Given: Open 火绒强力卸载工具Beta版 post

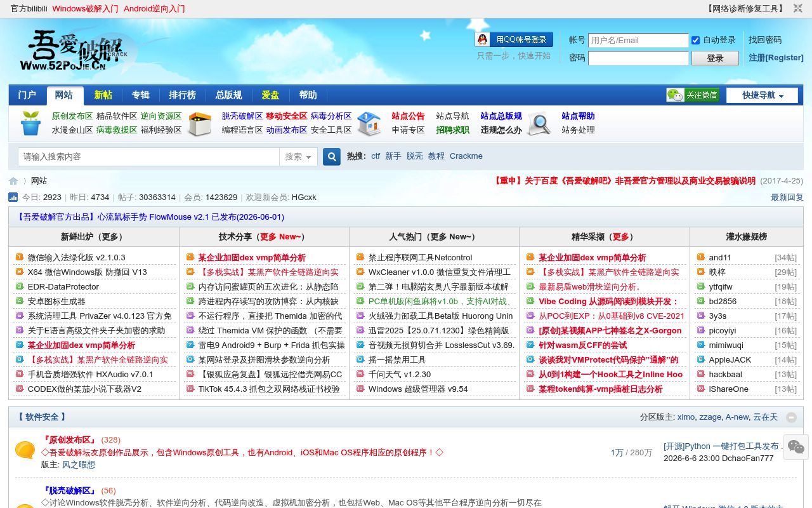Looking at the screenshot, I should point(440,316).
